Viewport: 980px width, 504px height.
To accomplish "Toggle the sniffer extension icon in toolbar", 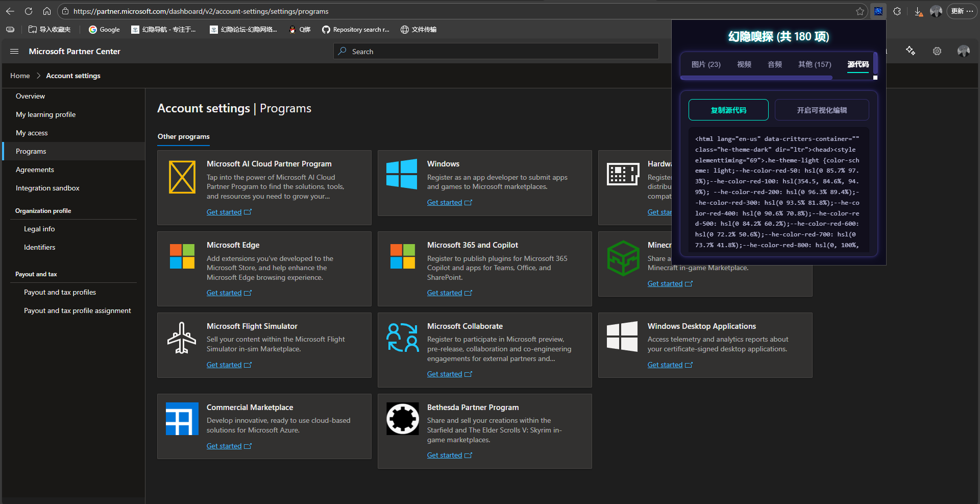I will click(x=878, y=11).
